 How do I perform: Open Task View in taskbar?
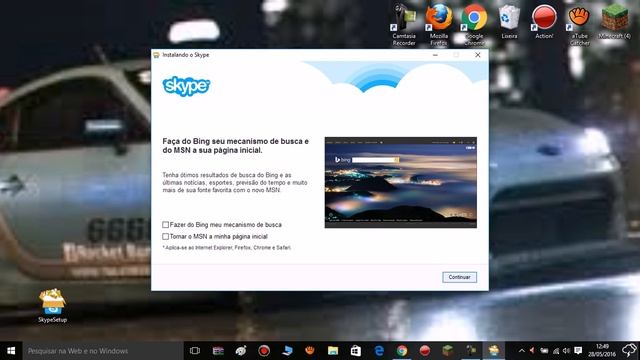pos(195,351)
